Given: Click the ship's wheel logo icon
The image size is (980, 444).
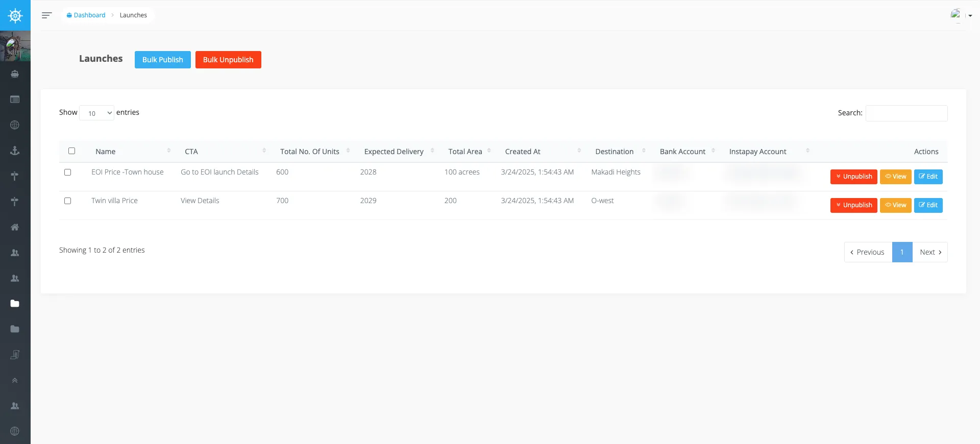Looking at the screenshot, I should [15, 15].
